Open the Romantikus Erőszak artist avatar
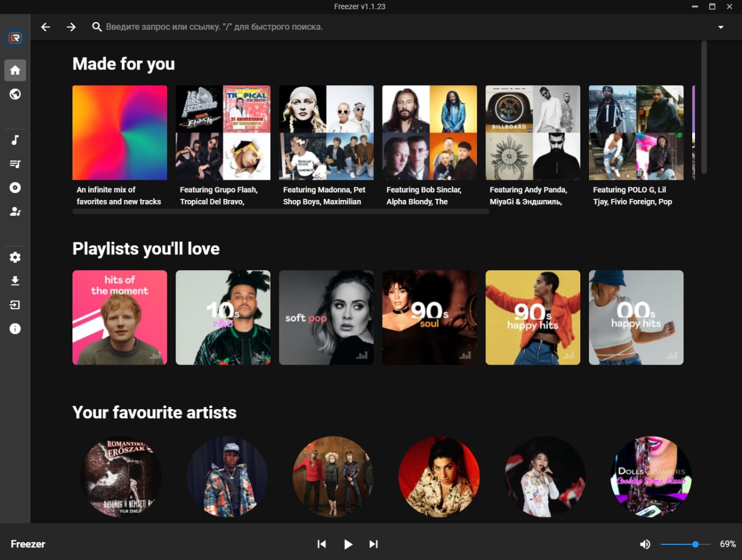This screenshot has width=742, height=560. [121, 477]
